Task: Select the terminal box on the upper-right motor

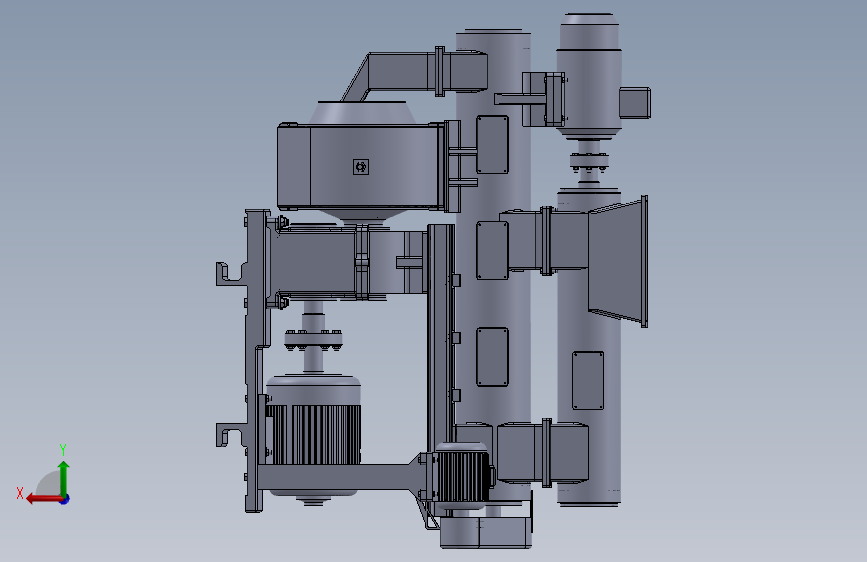Action: (x=635, y=103)
